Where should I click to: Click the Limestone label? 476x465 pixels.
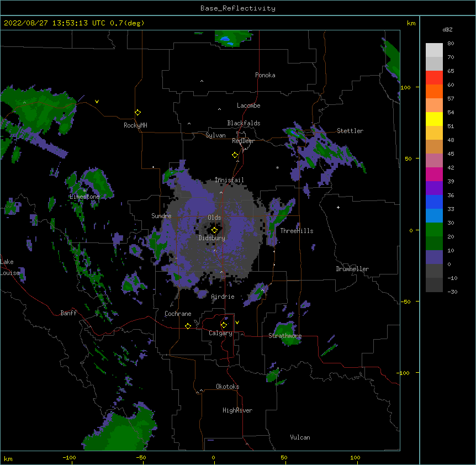point(84,197)
